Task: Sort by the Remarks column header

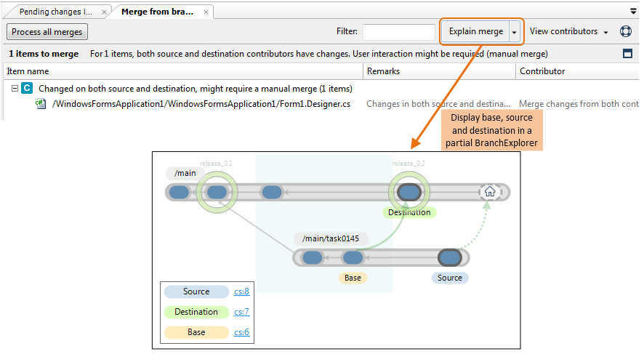Action: pos(440,71)
